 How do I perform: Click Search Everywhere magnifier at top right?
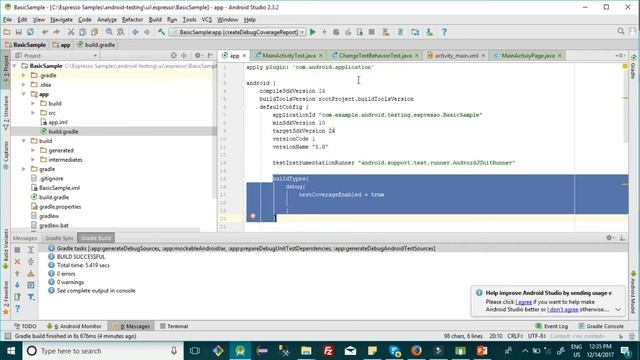[x=621, y=31]
